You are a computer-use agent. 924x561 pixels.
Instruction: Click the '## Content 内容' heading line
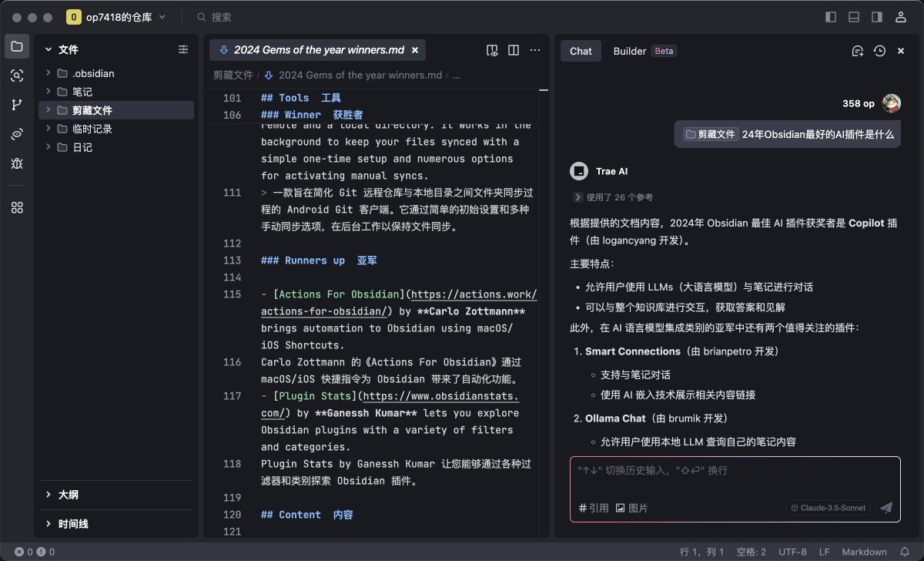306,515
